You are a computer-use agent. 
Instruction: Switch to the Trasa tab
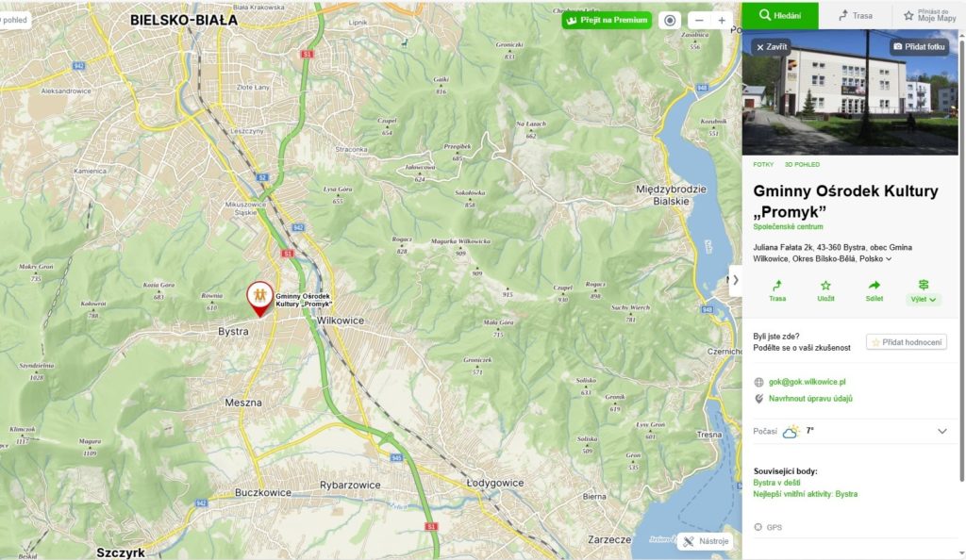pyautogui.click(x=855, y=15)
